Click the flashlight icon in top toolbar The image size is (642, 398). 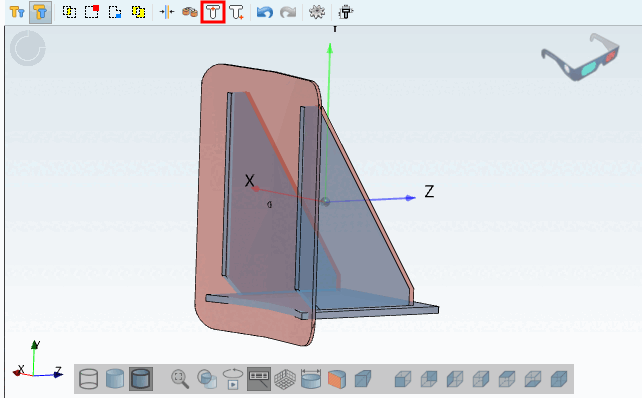pyautogui.click(x=345, y=12)
